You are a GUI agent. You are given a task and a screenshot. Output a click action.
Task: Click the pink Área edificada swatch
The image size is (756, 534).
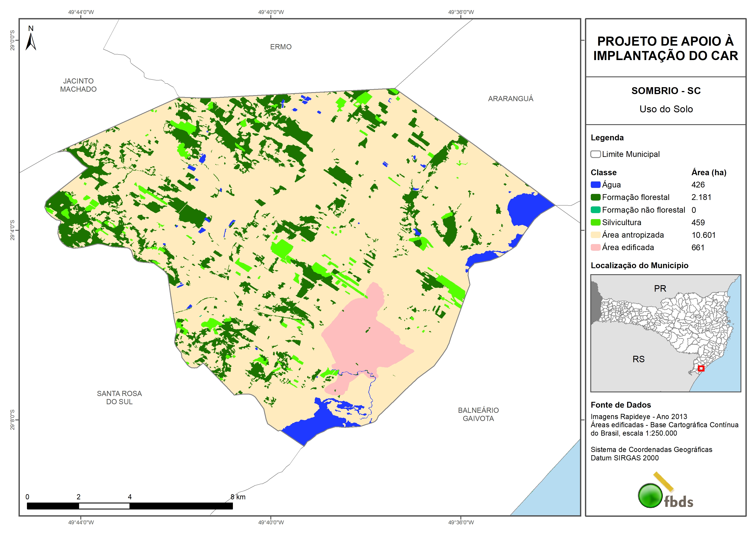[595, 248]
